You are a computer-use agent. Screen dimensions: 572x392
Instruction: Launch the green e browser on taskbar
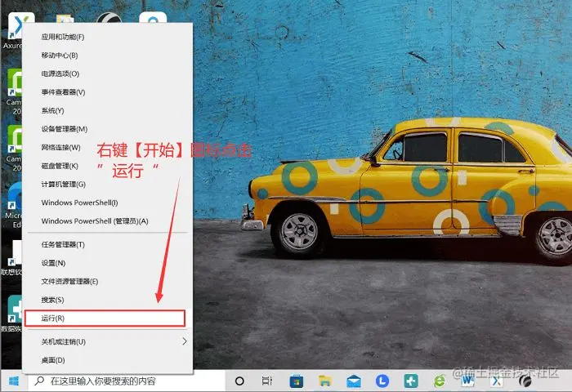point(440,381)
